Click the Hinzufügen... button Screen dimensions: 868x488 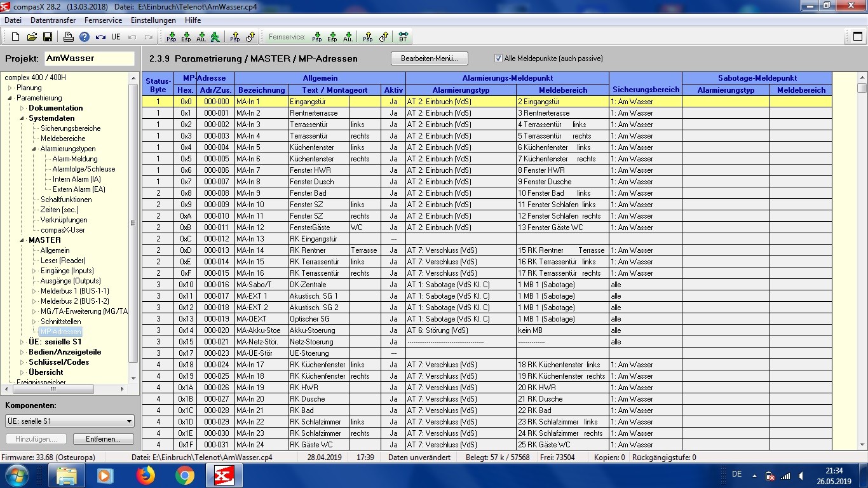(36, 439)
